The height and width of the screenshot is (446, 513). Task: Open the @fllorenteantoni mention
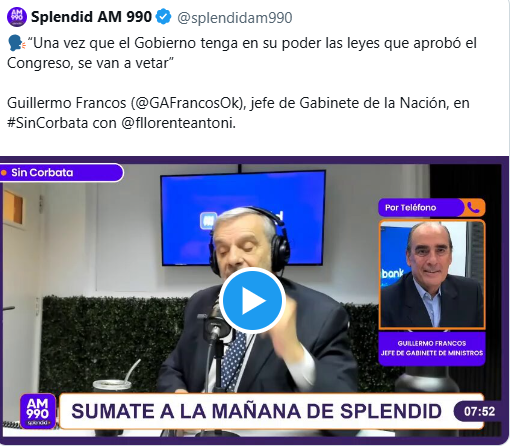coord(178,123)
